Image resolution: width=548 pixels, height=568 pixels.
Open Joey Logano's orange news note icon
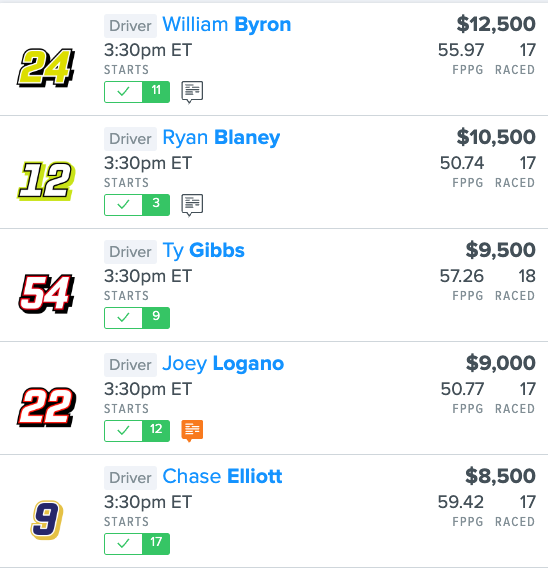coord(192,431)
